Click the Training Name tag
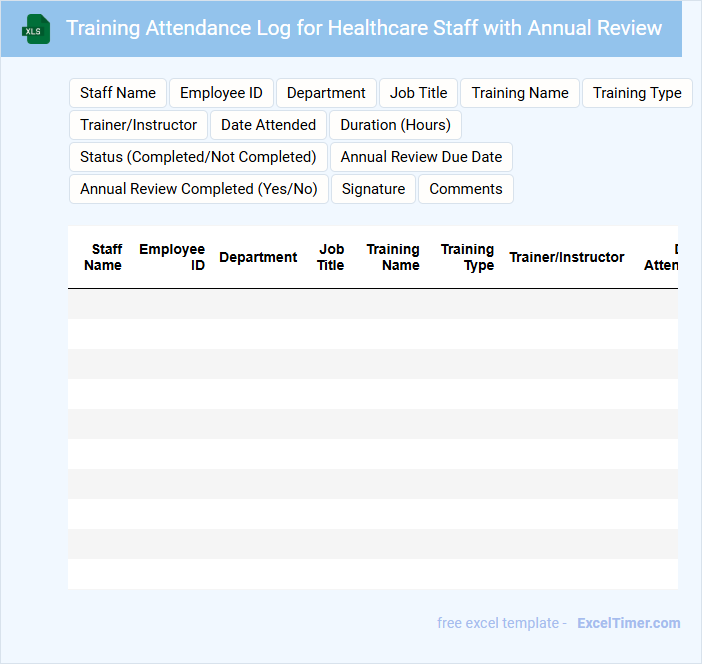The width and height of the screenshot is (702, 664). [520, 93]
